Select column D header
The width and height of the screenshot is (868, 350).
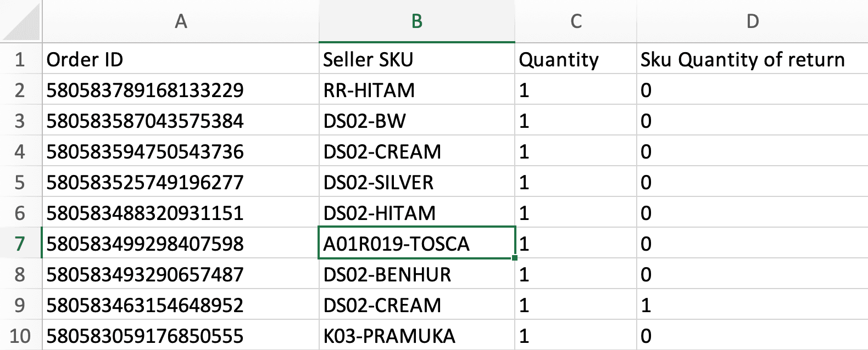click(x=752, y=22)
